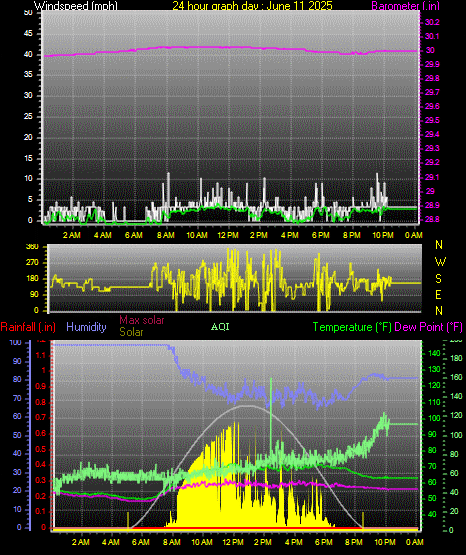Click the blue 70 humidity axis value
Viewport: 466px width, 555px height.
(x=17, y=398)
